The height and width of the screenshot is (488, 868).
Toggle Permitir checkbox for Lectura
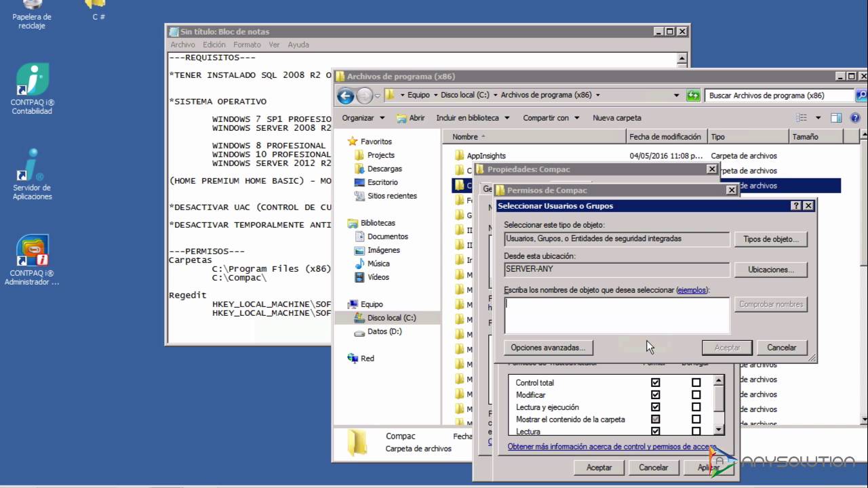pos(655,431)
